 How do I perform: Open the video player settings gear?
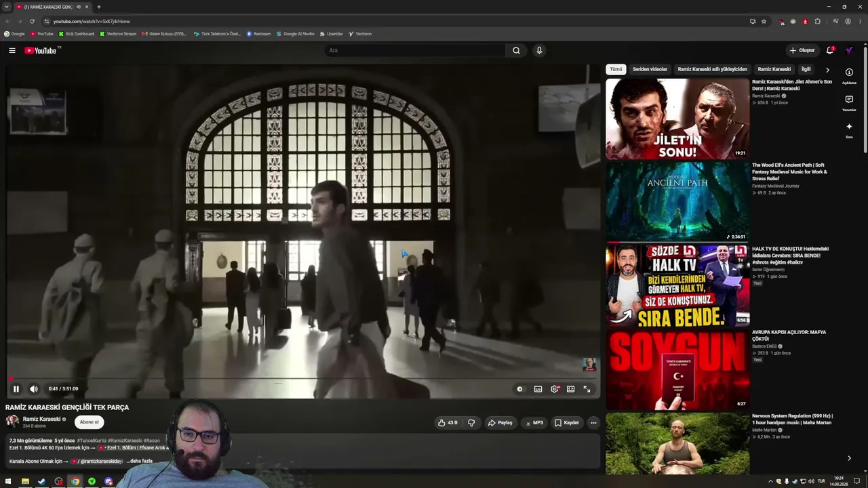pyautogui.click(x=555, y=389)
